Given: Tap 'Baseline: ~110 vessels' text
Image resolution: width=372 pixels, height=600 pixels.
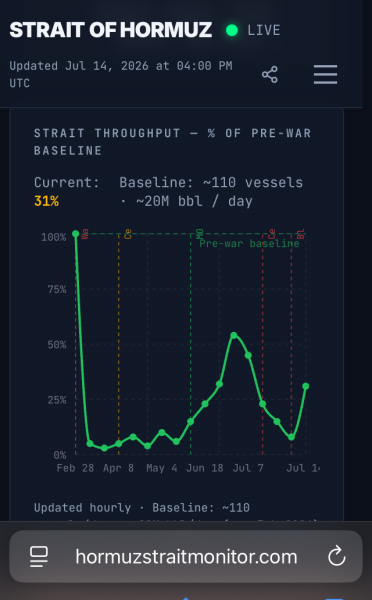Looking at the screenshot, I should (x=211, y=183).
